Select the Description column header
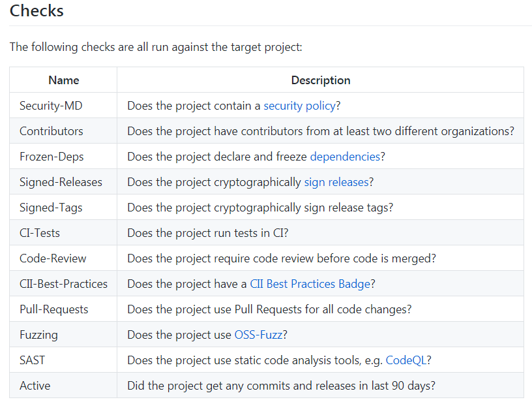This screenshot has height=404, width=532. (x=321, y=80)
